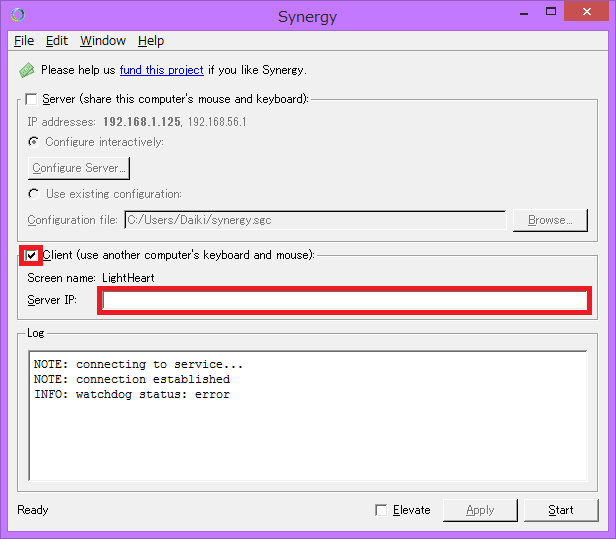Click the screen name LightHeart
The height and width of the screenshot is (539, 616).
pos(128,278)
